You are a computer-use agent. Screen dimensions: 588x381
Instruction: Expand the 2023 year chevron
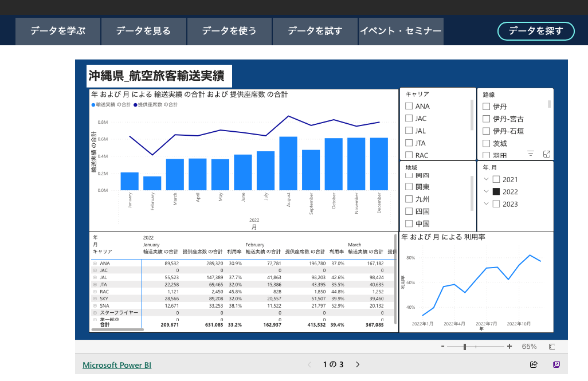[486, 204]
